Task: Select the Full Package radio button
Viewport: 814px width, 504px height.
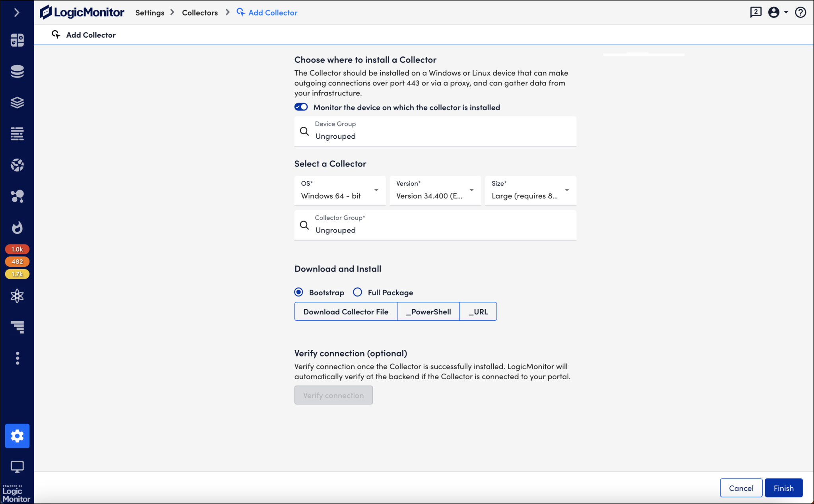Action: 357,292
